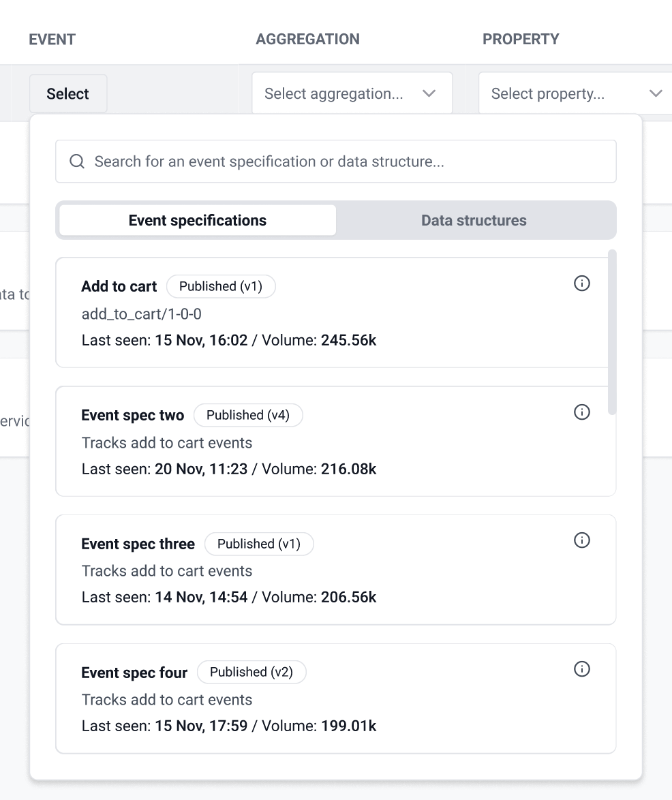Click info icon beside Event spec two
The width and height of the screenshot is (672, 800).
pos(582,412)
